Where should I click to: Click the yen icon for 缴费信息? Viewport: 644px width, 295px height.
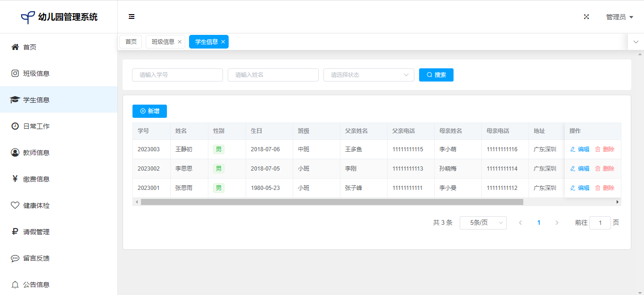(x=15, y=179)
